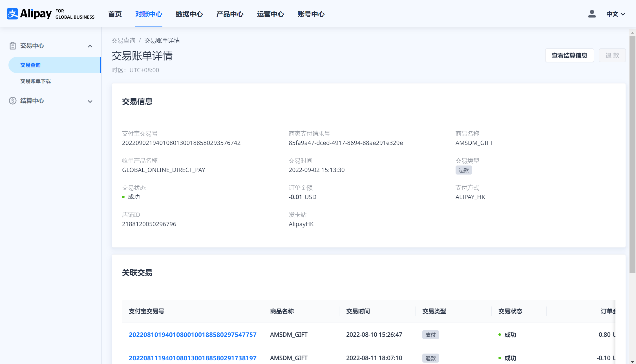Click the 结算中心 dollar coin icon
Viewport: 636px width, 364px height.
(12, 101)
